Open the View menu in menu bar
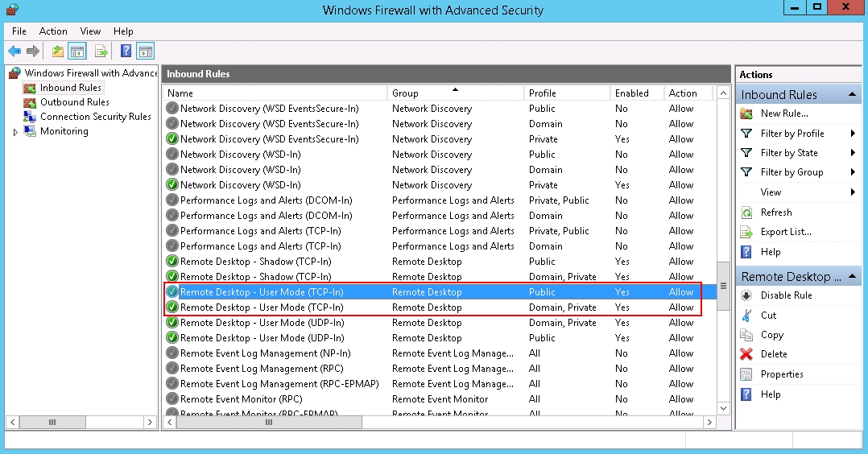Screen dimensions: 868x454 coord(90,31)
